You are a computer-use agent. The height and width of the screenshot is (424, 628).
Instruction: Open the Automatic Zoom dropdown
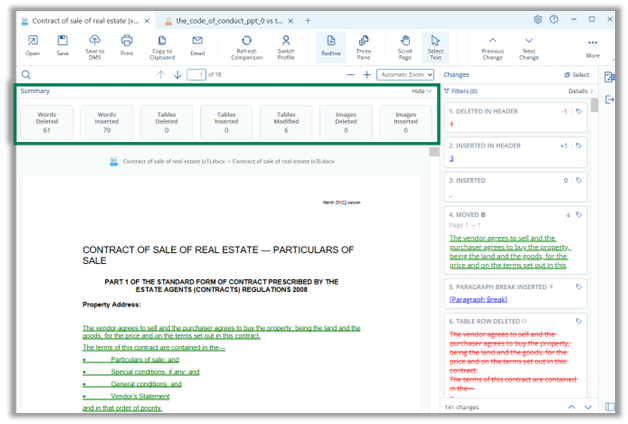(405, 74)
